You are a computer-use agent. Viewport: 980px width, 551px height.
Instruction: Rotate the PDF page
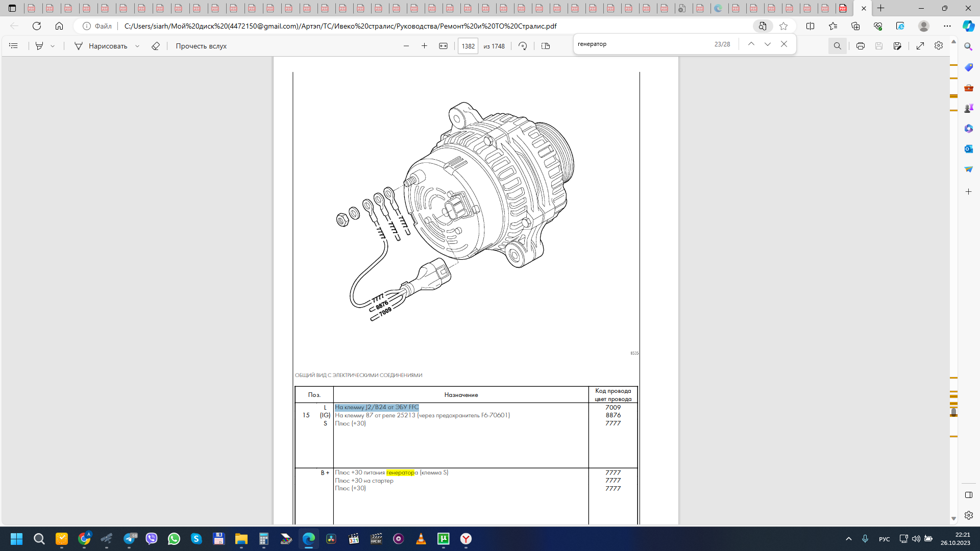pos(523,46)
